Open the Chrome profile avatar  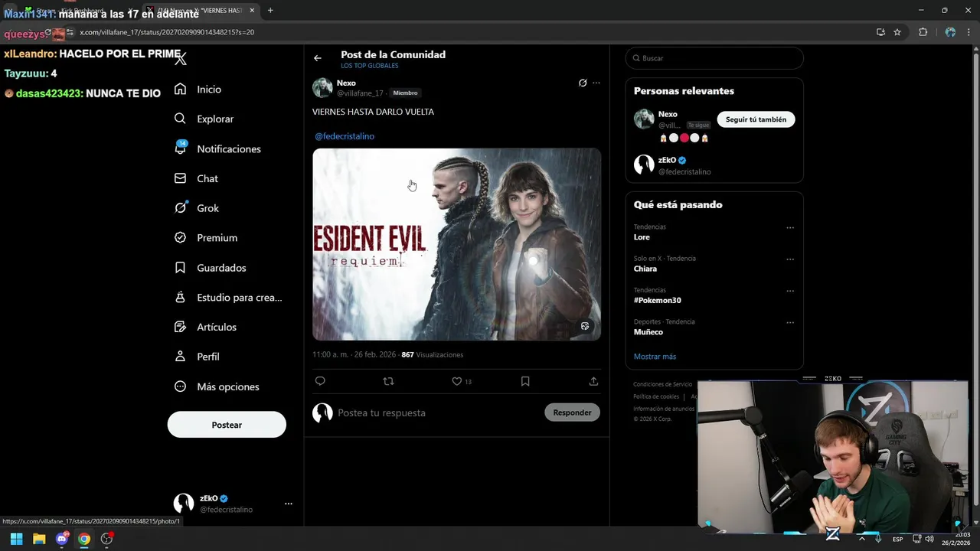(x=950, y=32)
